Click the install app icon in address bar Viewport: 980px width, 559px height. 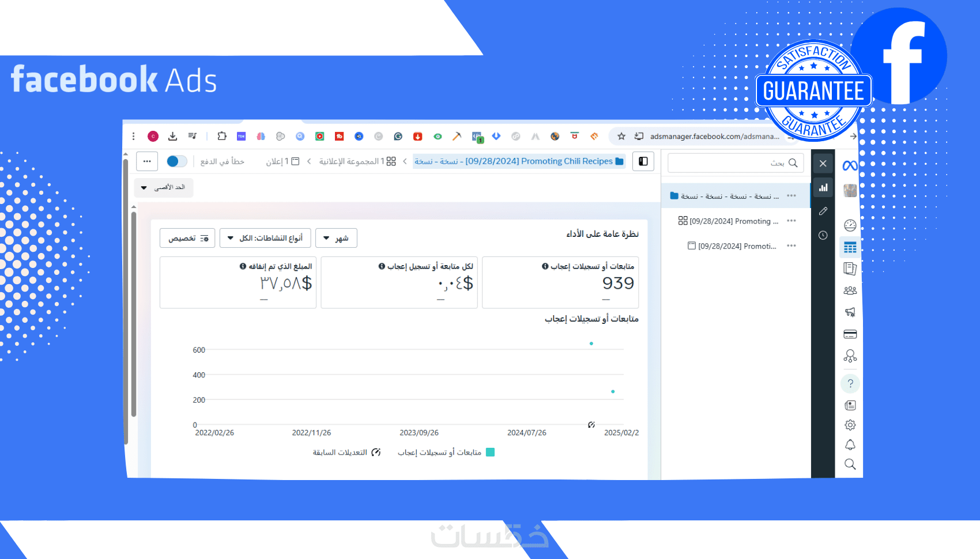[639, 137]
